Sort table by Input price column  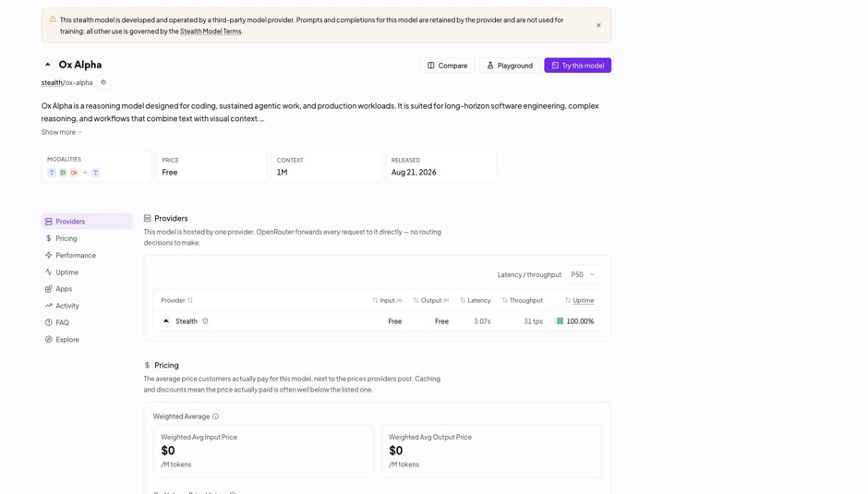pyautogui.click(x=387, y=300)
